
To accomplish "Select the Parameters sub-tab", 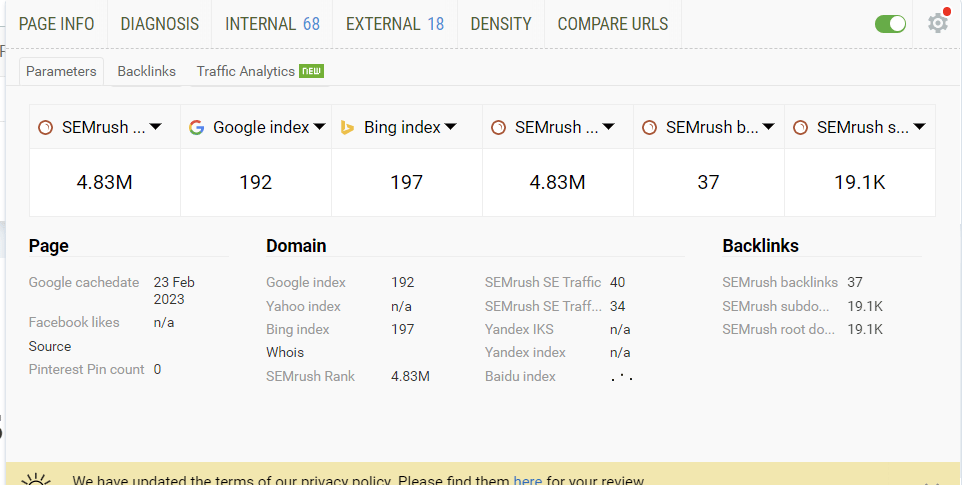I will click(61, 71).
